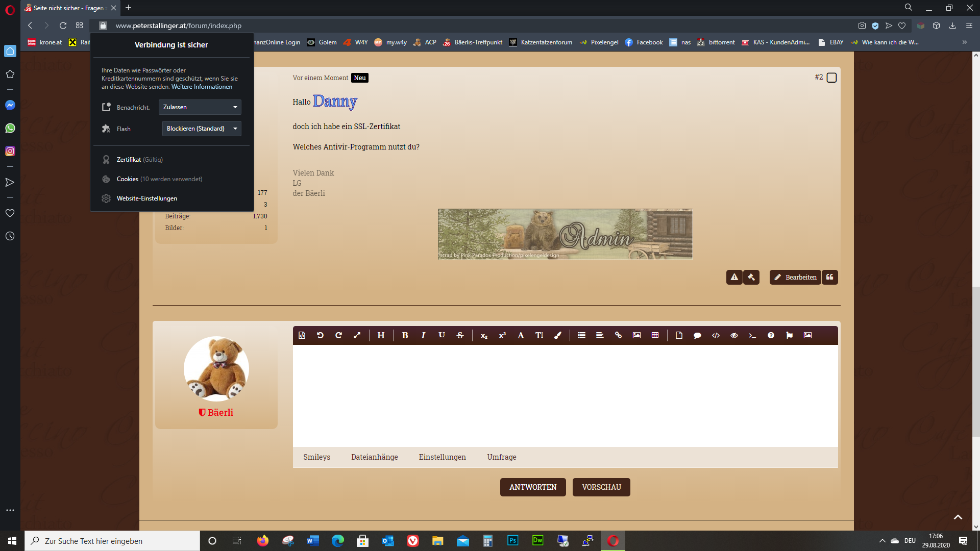The image size is (980, 551).
Task: Toggle bold formatting in editor
Action: point(405,335)
